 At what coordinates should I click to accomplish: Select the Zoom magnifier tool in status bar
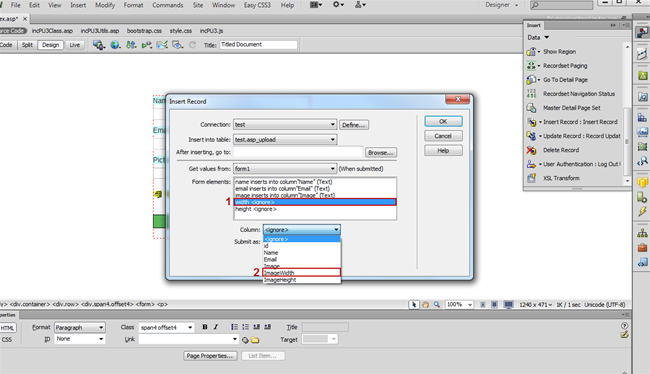(437, 305)
